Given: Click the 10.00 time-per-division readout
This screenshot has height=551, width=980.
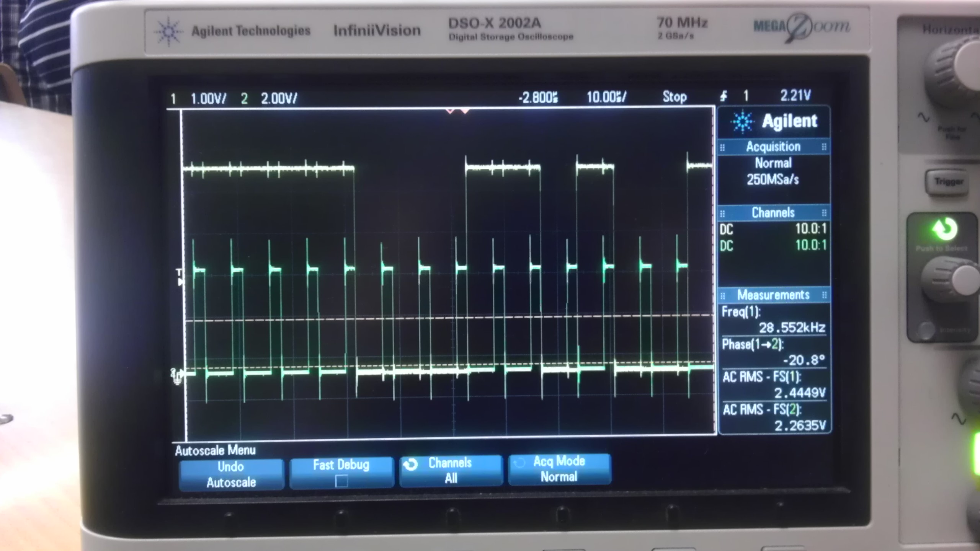Looking at the screenshot, I should pyautogui.click(x=606, y=97).
